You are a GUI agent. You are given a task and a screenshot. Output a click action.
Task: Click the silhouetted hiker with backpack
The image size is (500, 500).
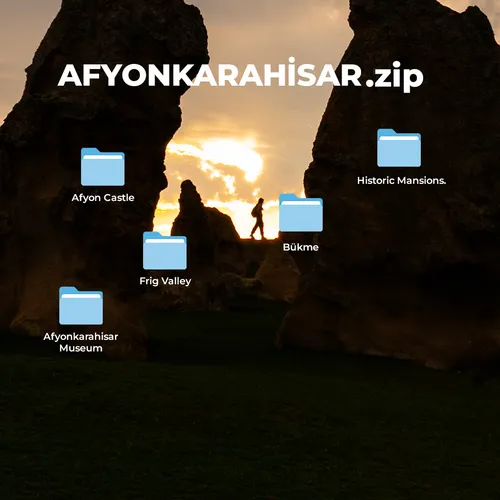click(258, 218)
